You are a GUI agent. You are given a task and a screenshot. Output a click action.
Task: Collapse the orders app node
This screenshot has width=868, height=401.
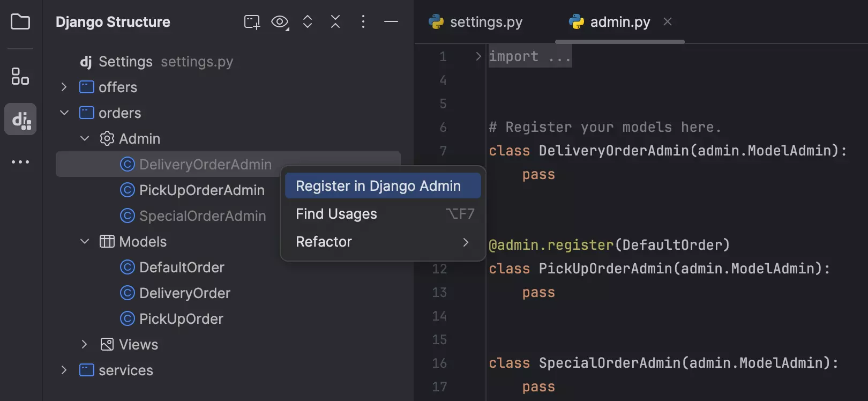pos(64,113)
